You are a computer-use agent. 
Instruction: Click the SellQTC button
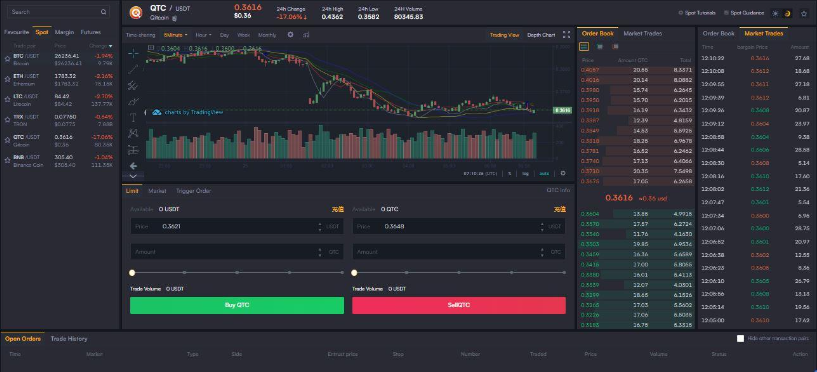(x=459, y=305)
